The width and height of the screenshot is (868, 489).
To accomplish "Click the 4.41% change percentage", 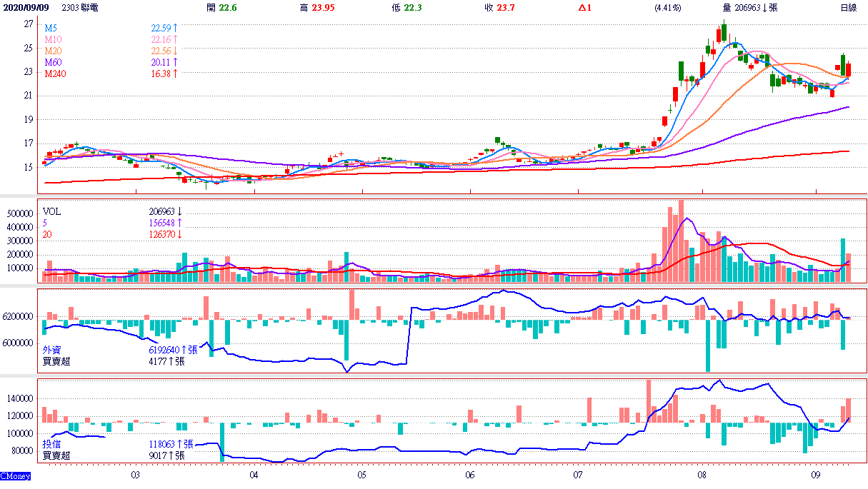I will tap(667, 7).
